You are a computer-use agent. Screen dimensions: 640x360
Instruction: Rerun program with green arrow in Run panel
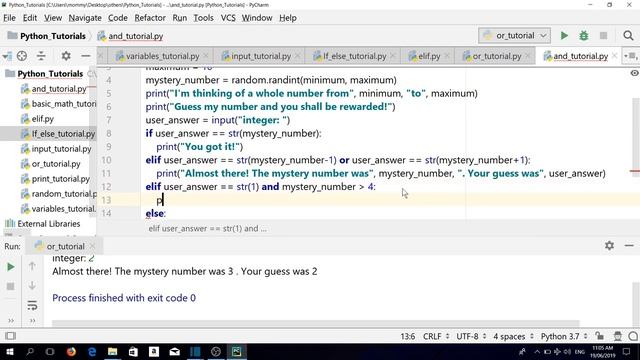coord(11,267)
